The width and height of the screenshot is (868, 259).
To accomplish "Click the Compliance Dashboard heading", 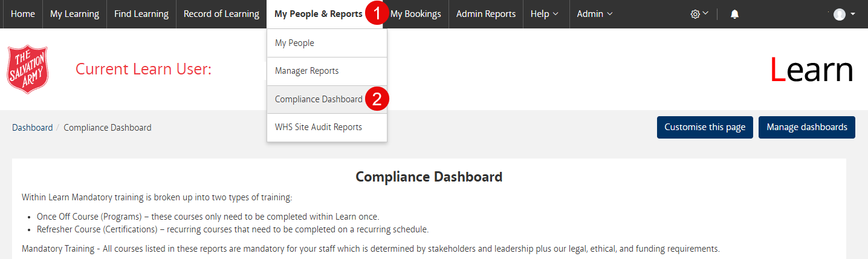I will pos(429,177).
